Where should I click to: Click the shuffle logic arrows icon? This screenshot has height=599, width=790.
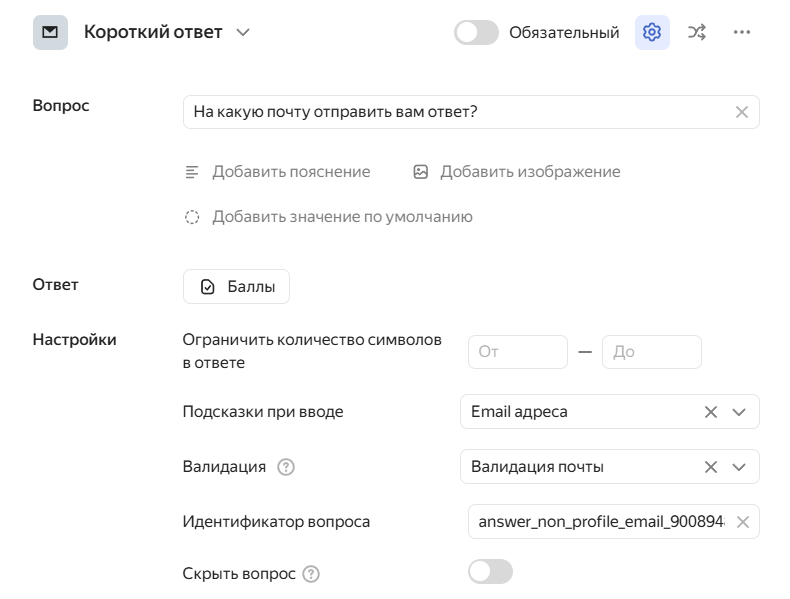point(697,32)
